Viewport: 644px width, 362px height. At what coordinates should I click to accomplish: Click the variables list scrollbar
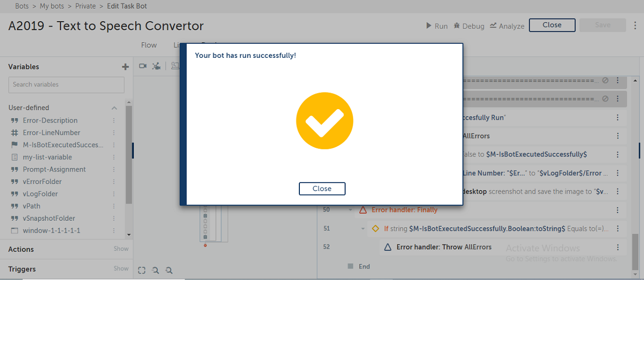click(x=129, y=155)
